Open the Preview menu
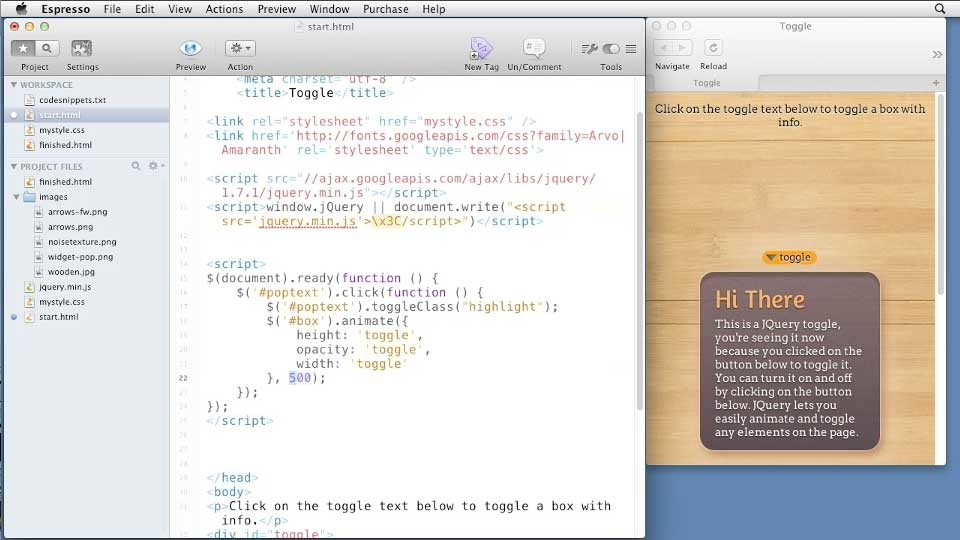This screenshot has height=540, width=960. click(x=276, y=9)
